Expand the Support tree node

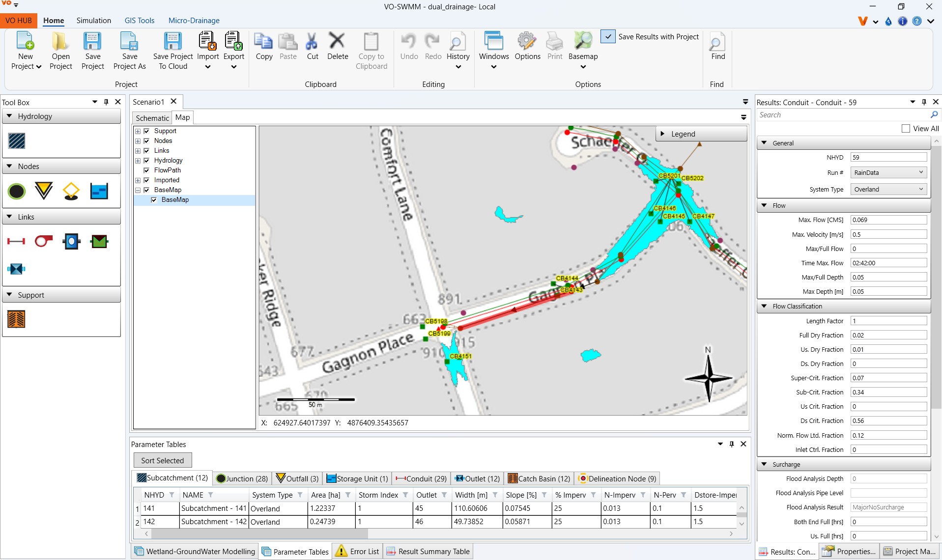(138, 131)
